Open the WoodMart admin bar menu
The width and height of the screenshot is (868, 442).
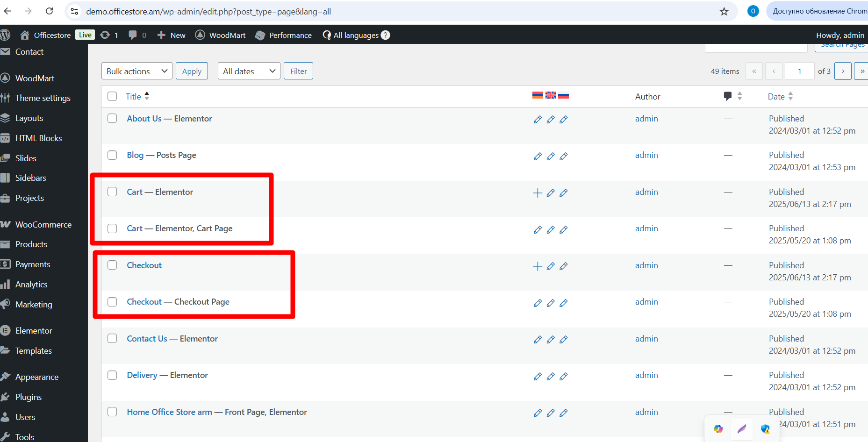pyautogui.click(x=220, y=35)
